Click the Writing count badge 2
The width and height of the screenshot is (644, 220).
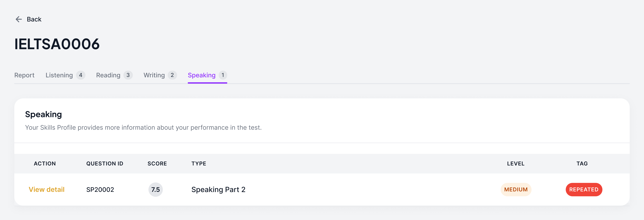[172, 75]
